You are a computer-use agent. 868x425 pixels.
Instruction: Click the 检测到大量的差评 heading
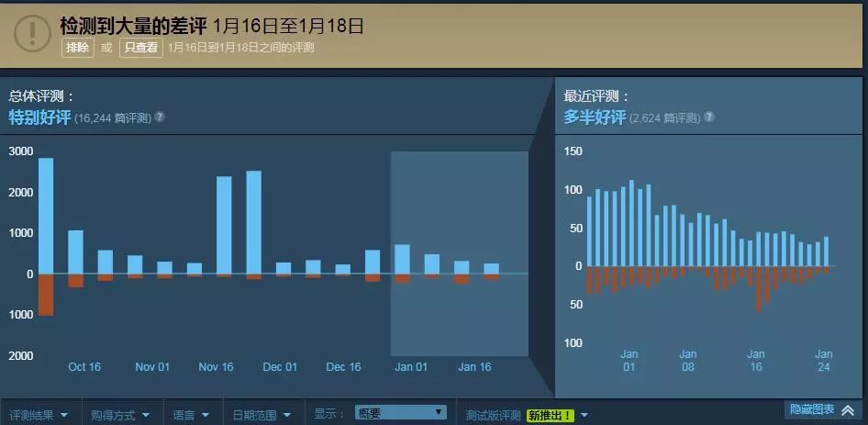click(x=133, y=26)
